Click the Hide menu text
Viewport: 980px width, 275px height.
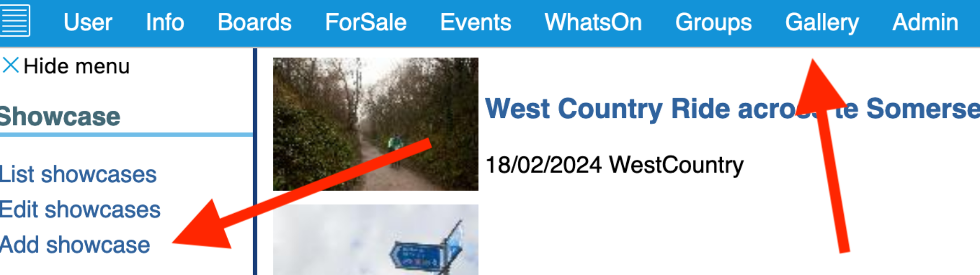coord(77,66)
